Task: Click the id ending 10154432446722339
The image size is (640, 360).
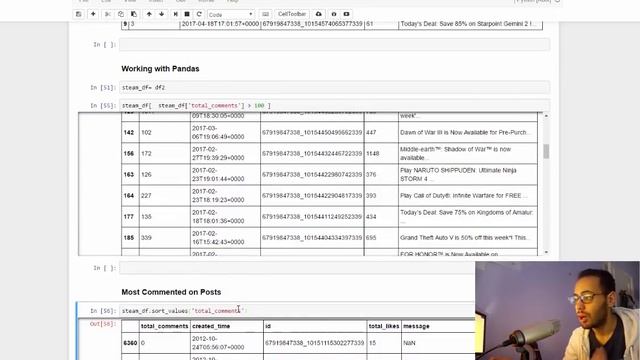Action: pyautogui.click(x=312, y=153)
